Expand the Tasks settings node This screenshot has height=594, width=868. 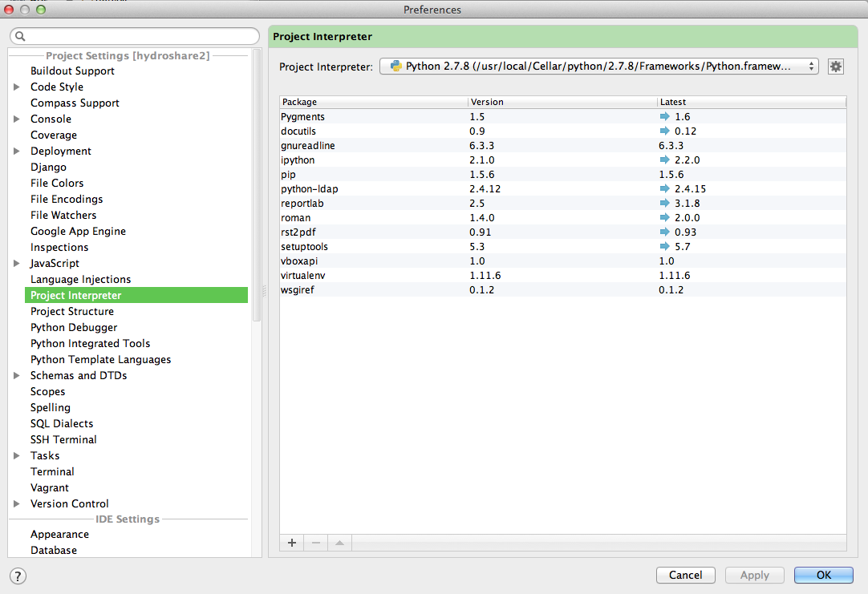click(17, 456)
